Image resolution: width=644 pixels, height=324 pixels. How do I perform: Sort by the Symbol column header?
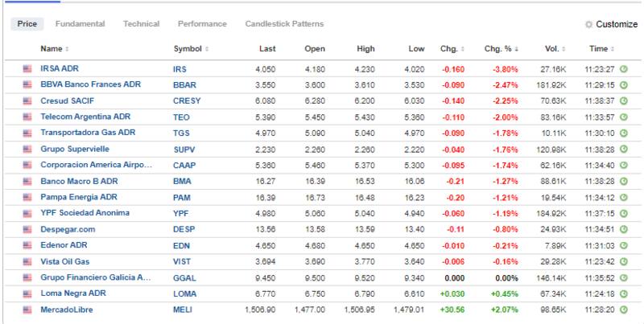point(190,49)
